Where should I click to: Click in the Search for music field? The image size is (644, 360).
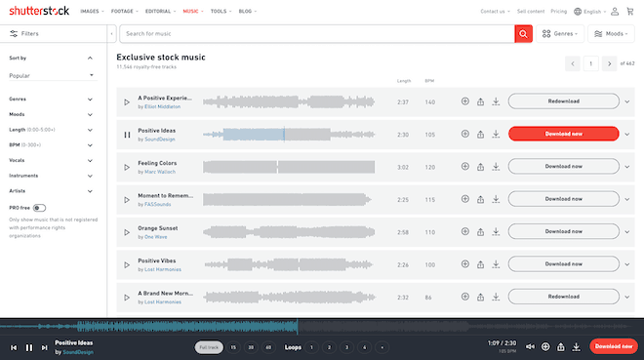point(317,34)
